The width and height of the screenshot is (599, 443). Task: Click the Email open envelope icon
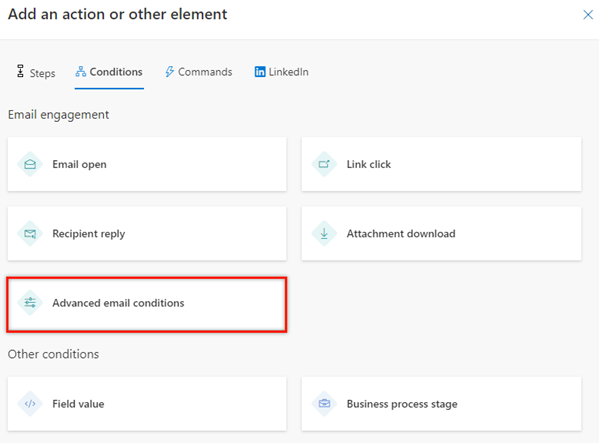[x=30, y=164]
